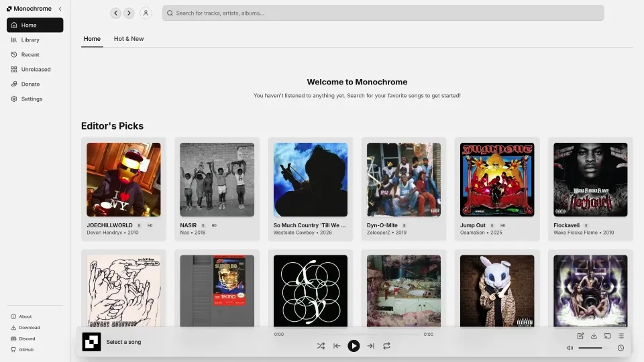Viewport: 644px width, 362px height.
Task: Open the rabbit mask album cover
Action: (x=497, y=290)
